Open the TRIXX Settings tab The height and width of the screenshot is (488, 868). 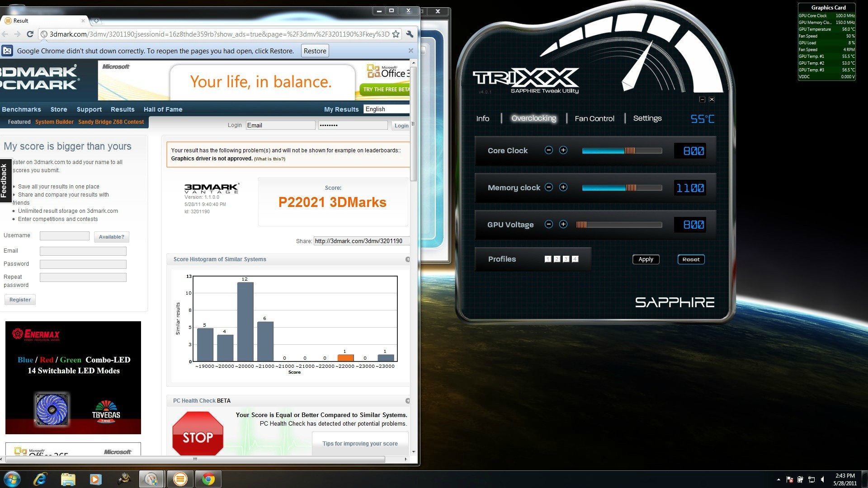pyautogui.click(x=647, y=118)
